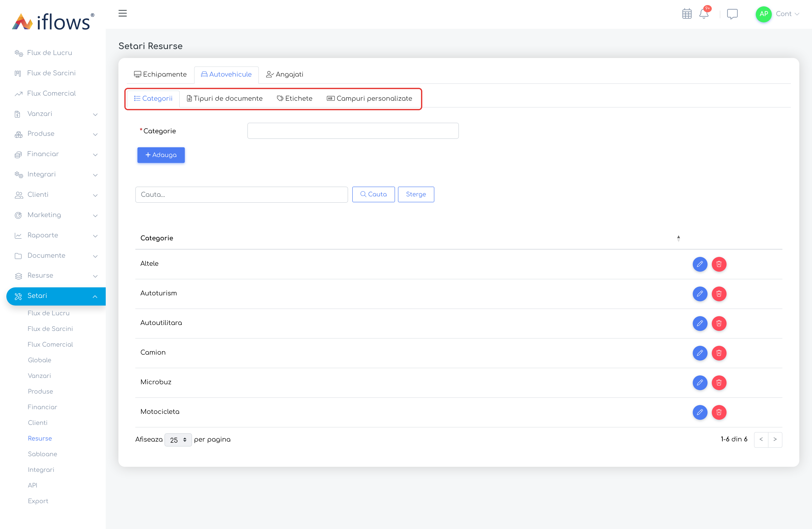
Task: Open Campuri personalizate tab
Action: (x=369, y=99)
